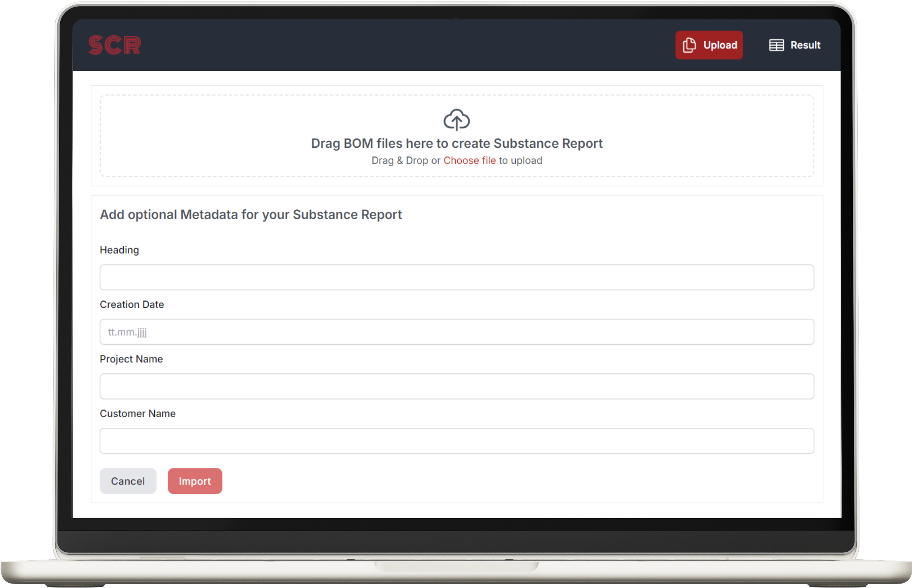Click the Heading field label
Viewport: 913px width, 588px height.
tap(119, 250)
